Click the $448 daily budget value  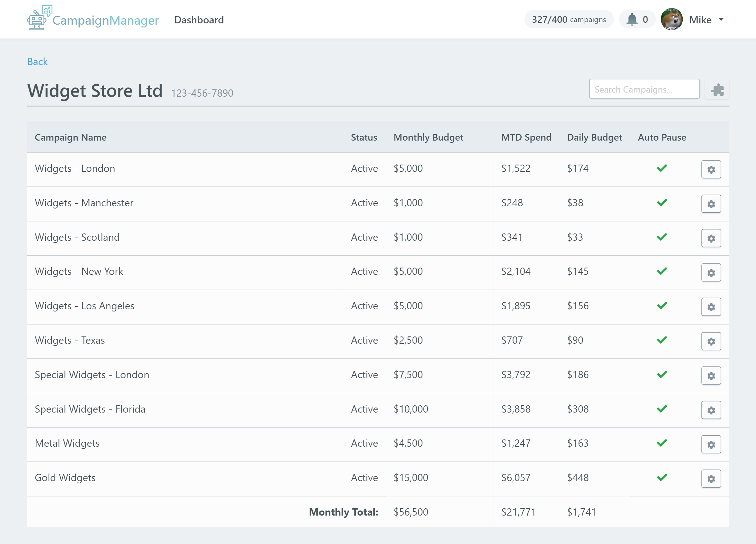tap(578, 478)
